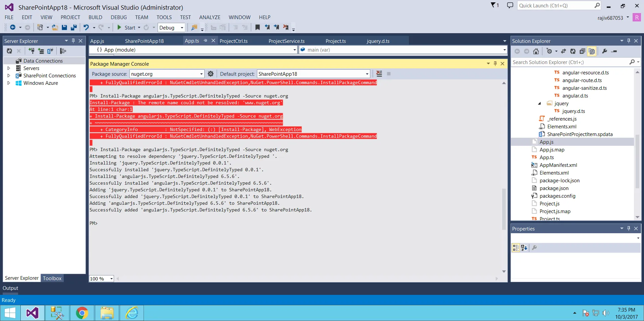
Task: Open the TOOLS menu
Action: coord(164,17)
